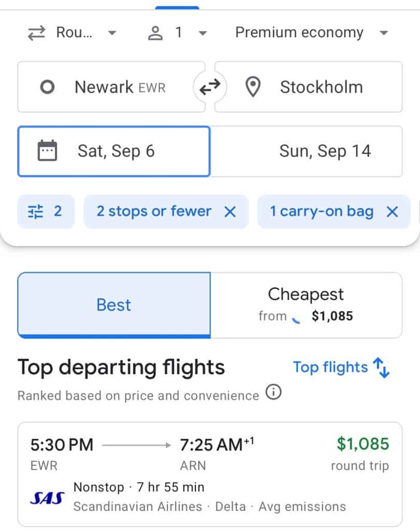Screen dimensions: 420x531
Task: Open the all filters icon
Action: pos(46,212)
